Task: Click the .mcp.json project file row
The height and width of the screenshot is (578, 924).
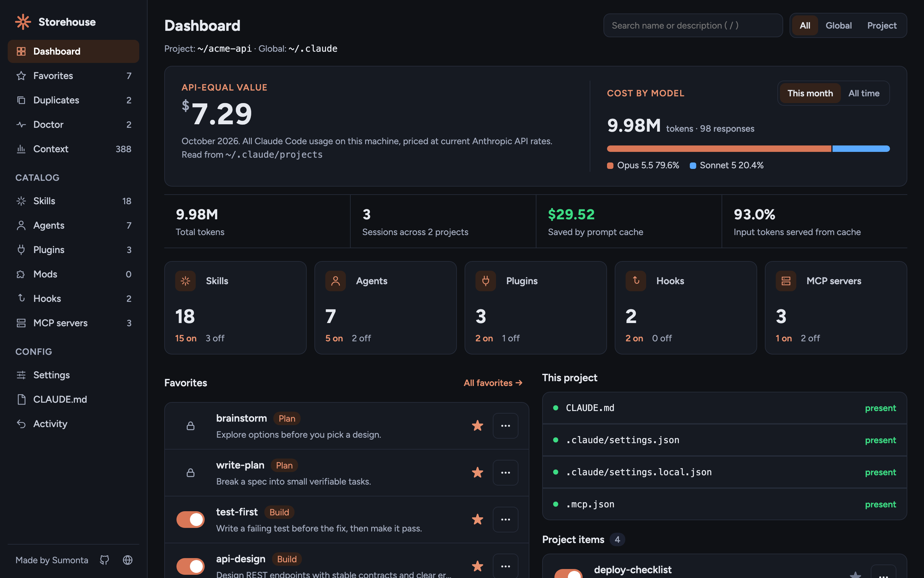Action: [724, 504]
